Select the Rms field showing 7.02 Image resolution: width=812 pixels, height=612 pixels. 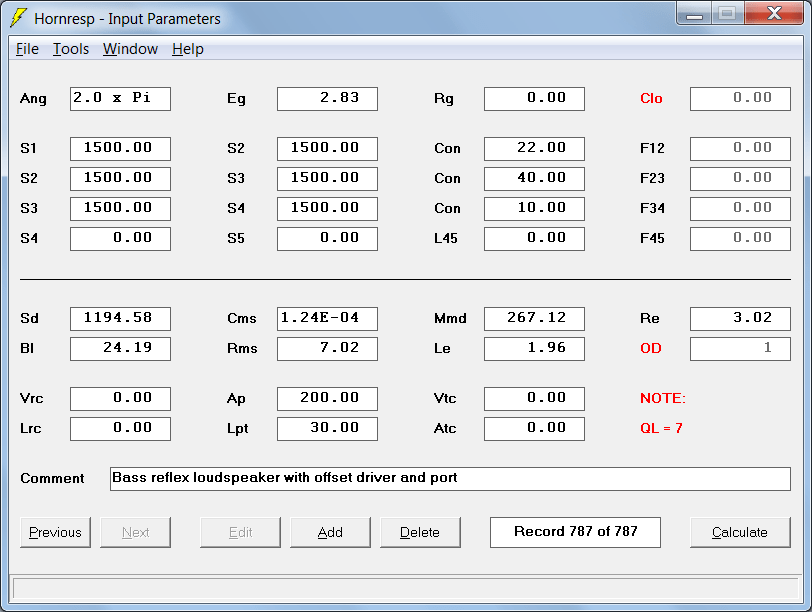click(327, 349)
